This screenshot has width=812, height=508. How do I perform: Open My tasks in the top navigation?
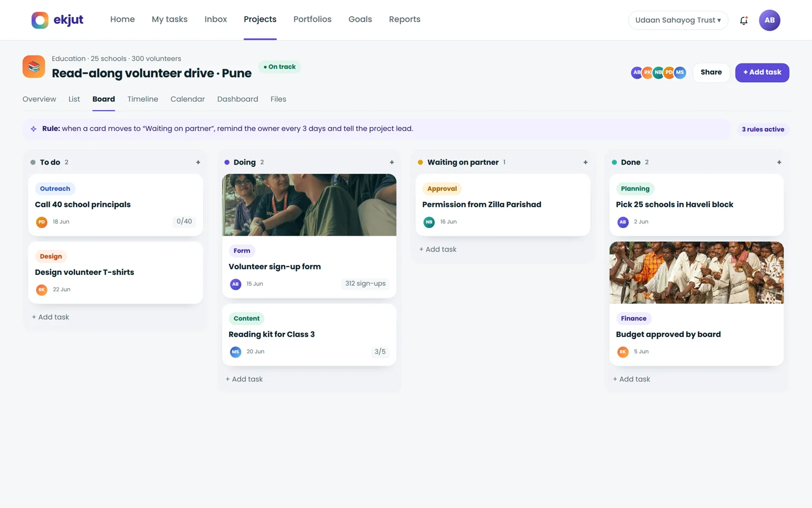[x=170, y=19]
